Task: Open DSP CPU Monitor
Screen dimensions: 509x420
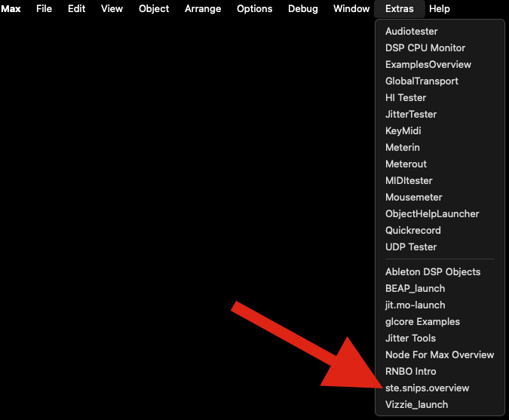Action: [x=425, y=48]
